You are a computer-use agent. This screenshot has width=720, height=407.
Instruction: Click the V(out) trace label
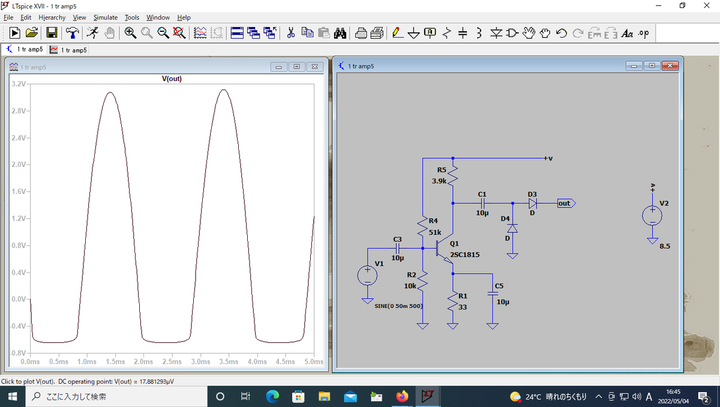point(172,78)
